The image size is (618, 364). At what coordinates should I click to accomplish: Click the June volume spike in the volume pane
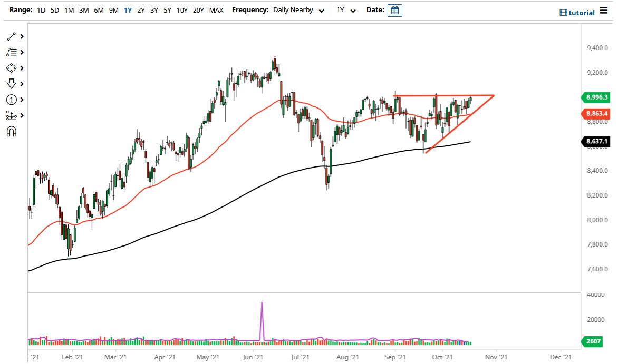pyautogui.click(x=262, y=321)
